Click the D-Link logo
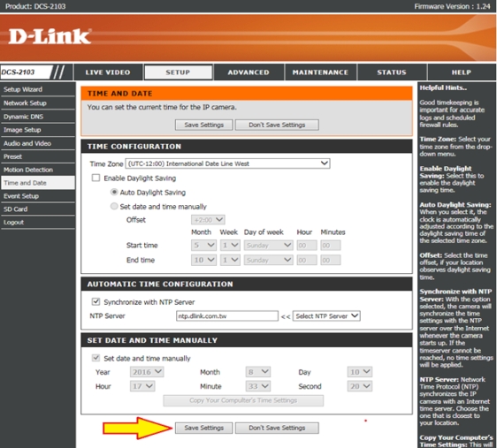 coord(50,36)
